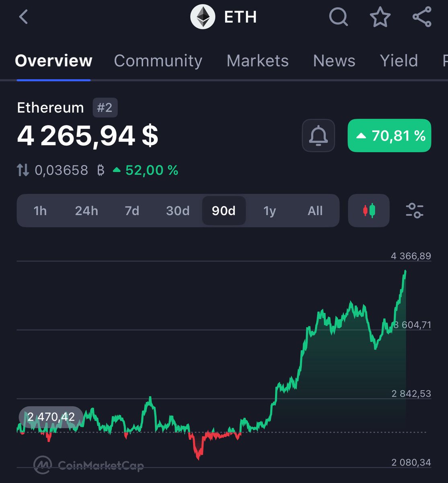Select the 1h time range
The height and width of the screenshot is (483, 448).
coord(40,211)
